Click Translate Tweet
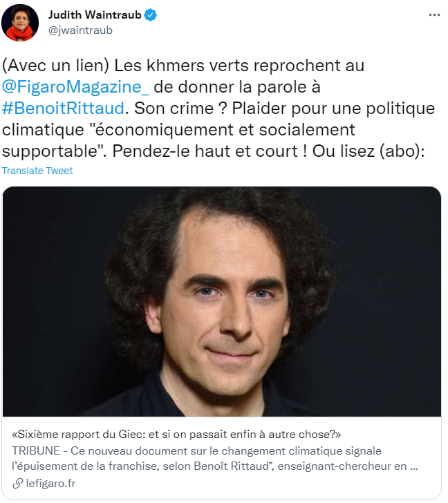Image resolution: width=448 pixels, height=503 pixels. pyautogui.click(x=37, y=171)
